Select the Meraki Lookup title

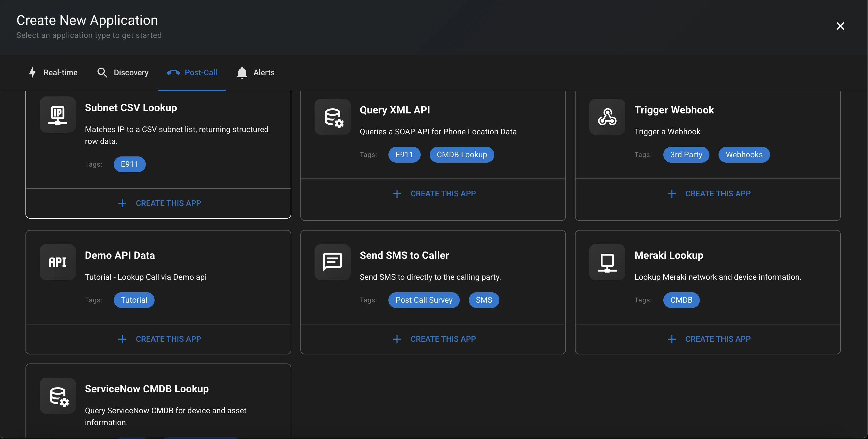click(668, 255)
